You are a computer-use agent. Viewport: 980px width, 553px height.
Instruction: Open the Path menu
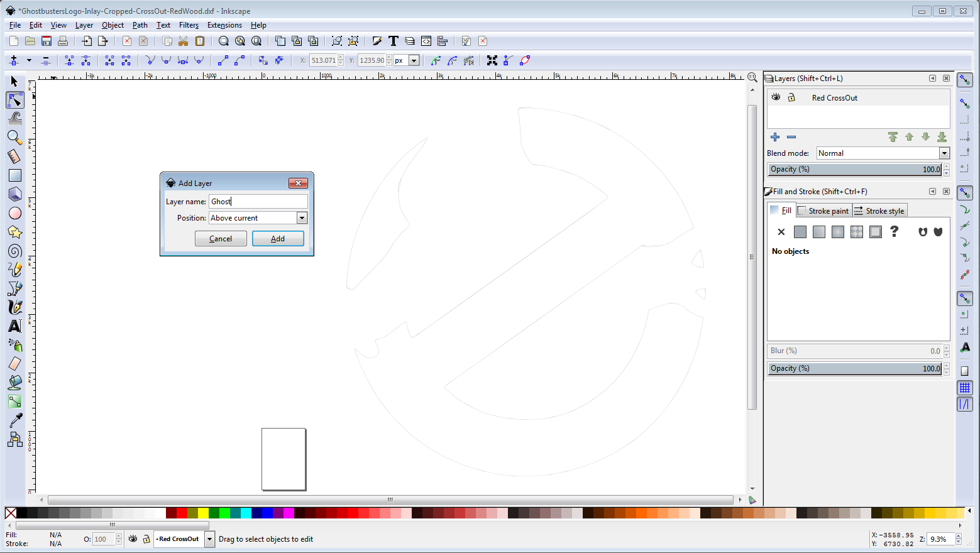tap(140, 25)
